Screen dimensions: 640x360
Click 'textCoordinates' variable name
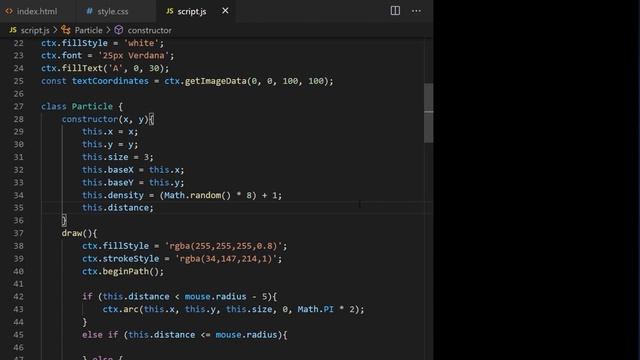point(110,81)
